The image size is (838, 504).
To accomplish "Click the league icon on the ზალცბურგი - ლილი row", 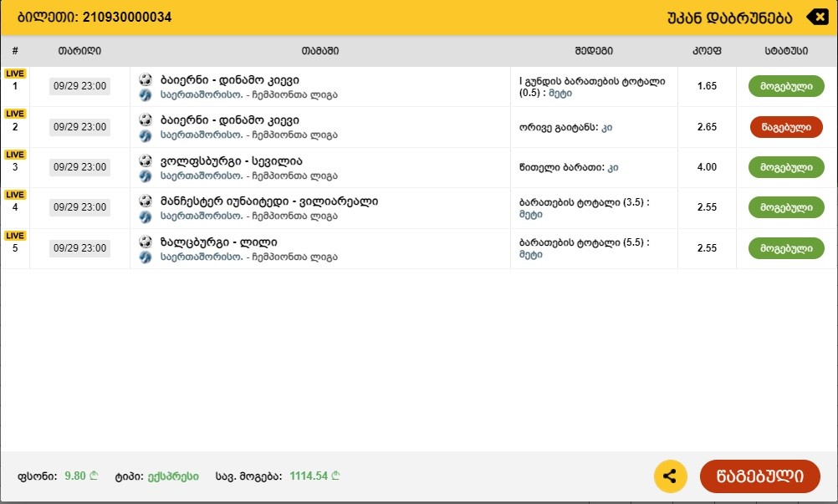I will coord(144,256).
